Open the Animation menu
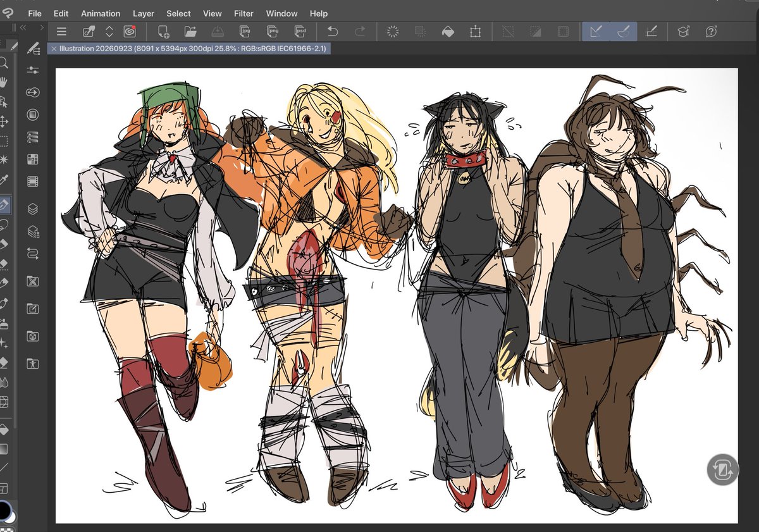759x532 pixels. 101,13
